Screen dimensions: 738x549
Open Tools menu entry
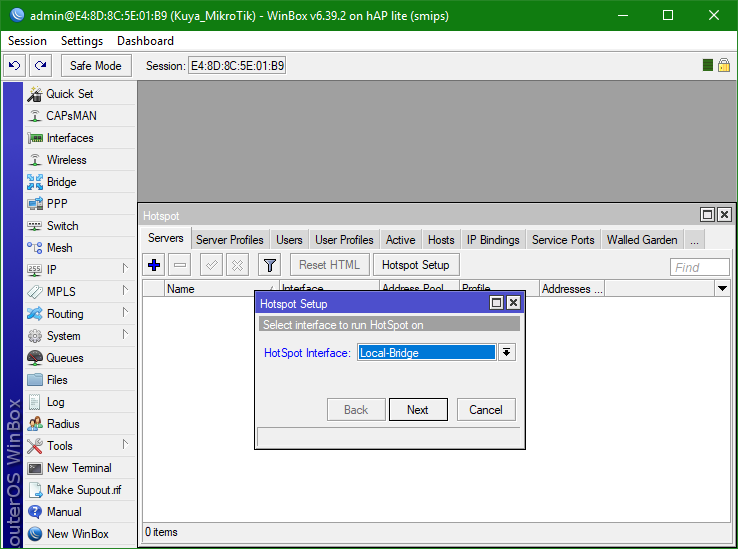point(80,446)
